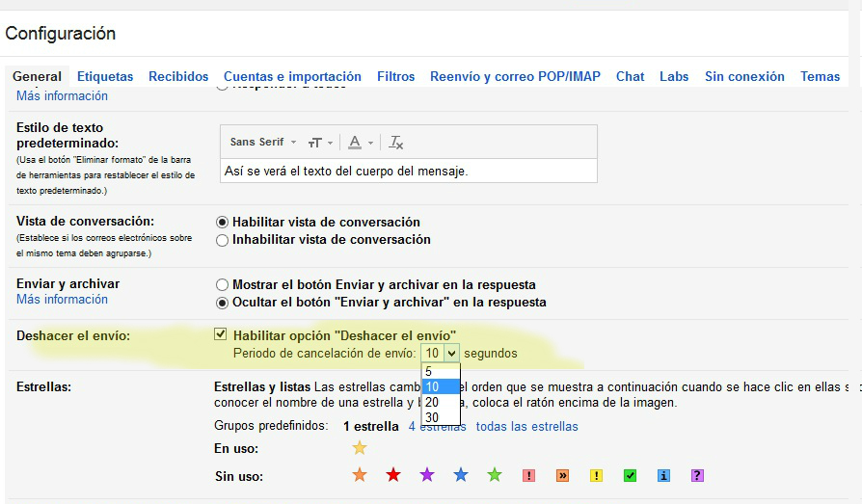Click the default text style preview box
The height and width of the screenshot is (504, 862).
point(408,172)
